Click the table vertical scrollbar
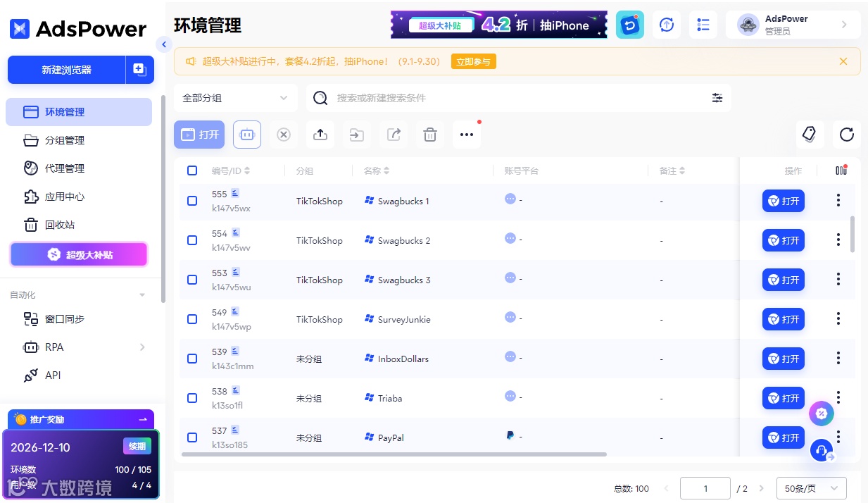 pyautogui.click(x=853, y=234)
